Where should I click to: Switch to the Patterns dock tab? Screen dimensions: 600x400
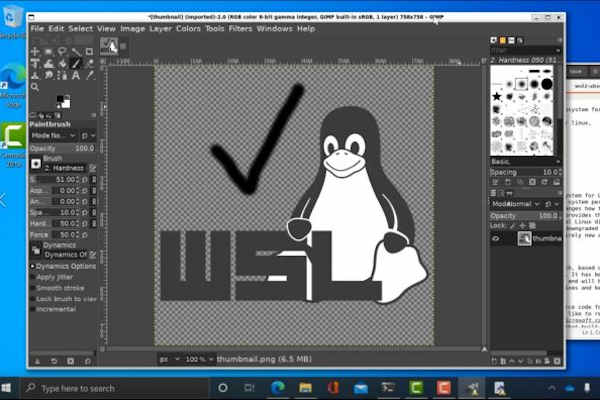[x=502, y=40]
